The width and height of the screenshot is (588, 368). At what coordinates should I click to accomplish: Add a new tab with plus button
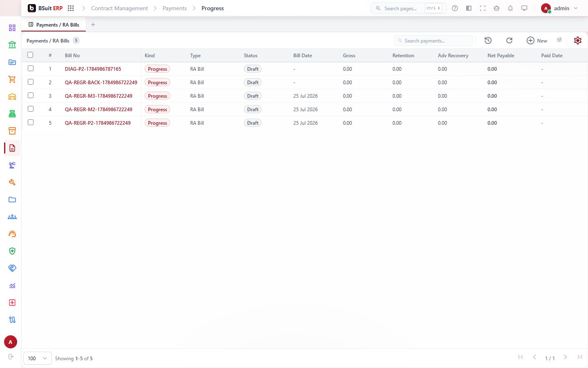(93, 25)
